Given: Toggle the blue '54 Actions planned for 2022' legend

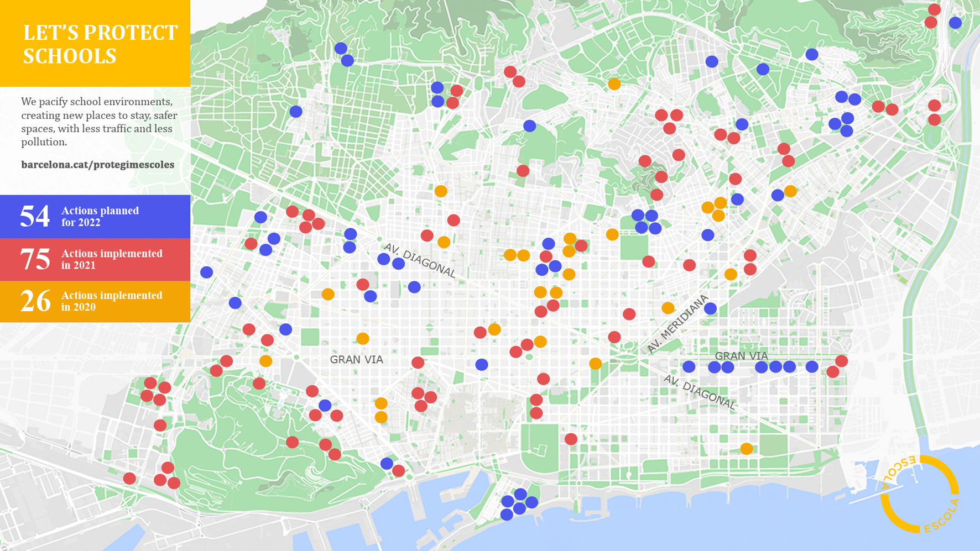Looking at the screenshot, I should pos(95,216).
